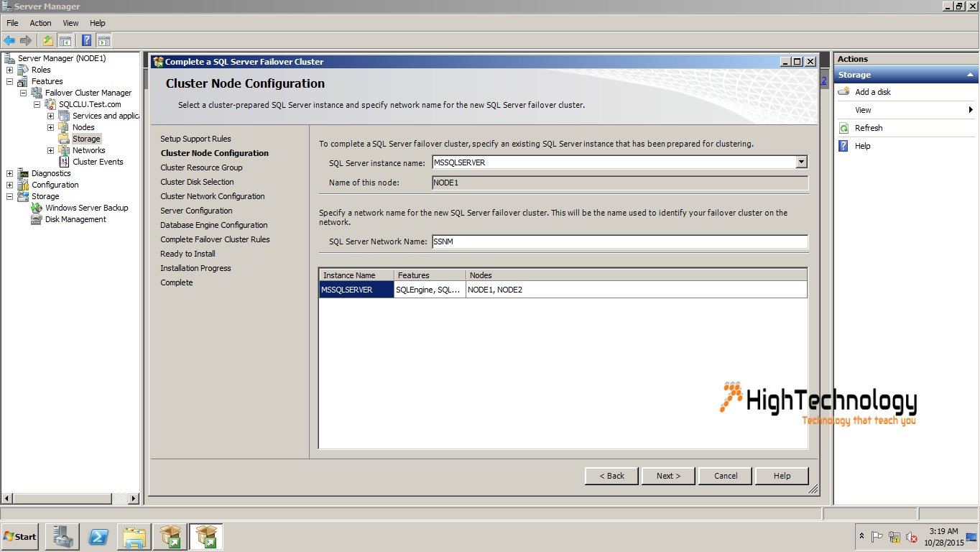
Task: Click the Services and applications folder icon
Action: [x=64, y=116]
